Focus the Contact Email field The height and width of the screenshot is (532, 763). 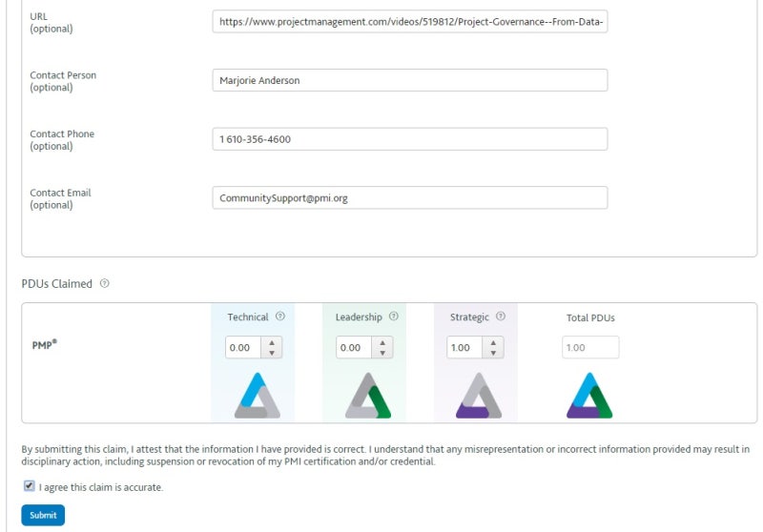(409, 198)
